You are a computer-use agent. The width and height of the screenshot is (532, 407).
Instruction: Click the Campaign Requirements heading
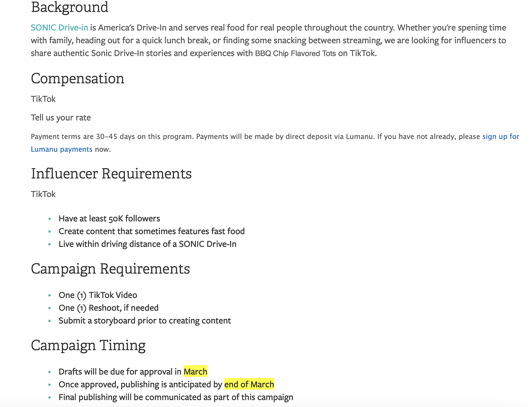tap(110, 269)
